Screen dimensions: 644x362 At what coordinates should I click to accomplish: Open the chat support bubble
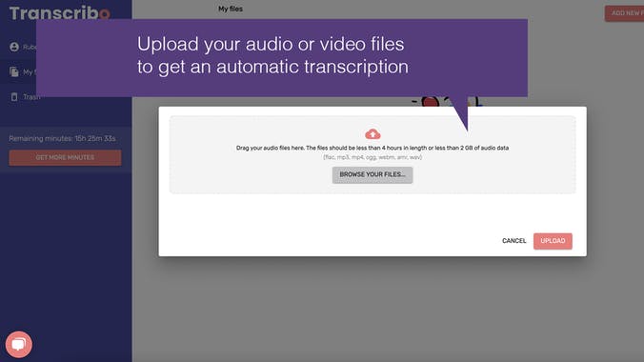18,344
